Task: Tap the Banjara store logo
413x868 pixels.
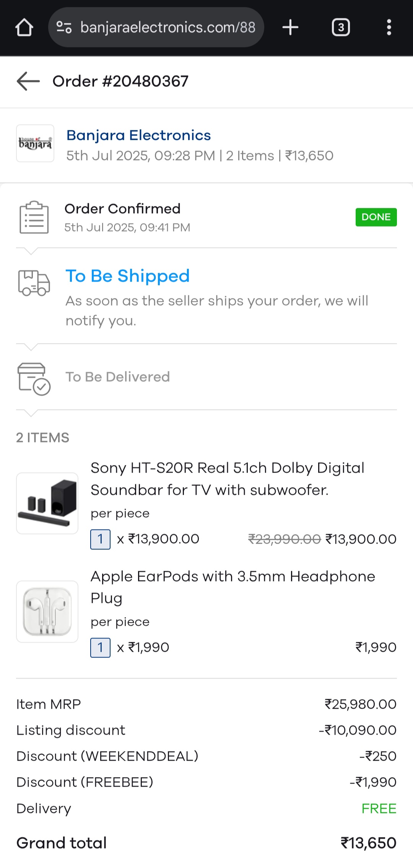Action: [x=35, y=143]
